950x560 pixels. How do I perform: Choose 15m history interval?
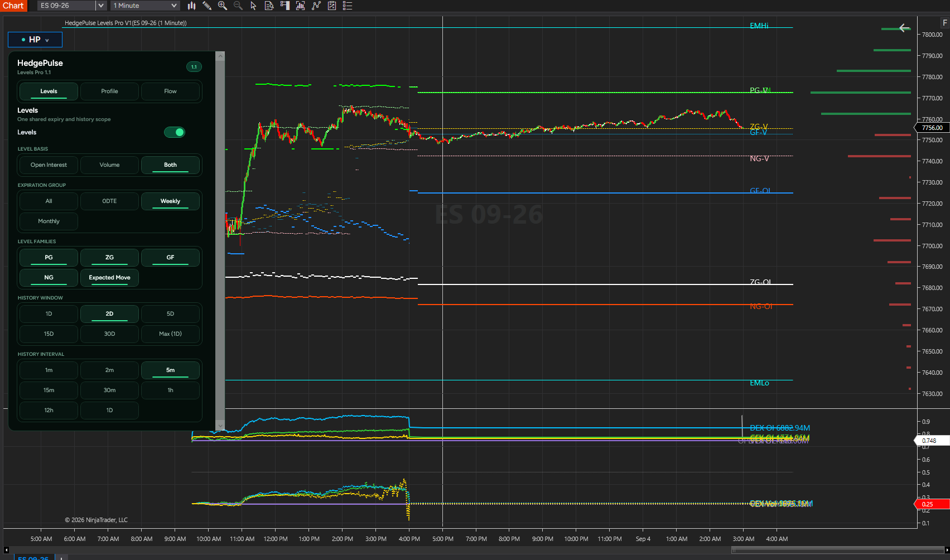[49, 390]
